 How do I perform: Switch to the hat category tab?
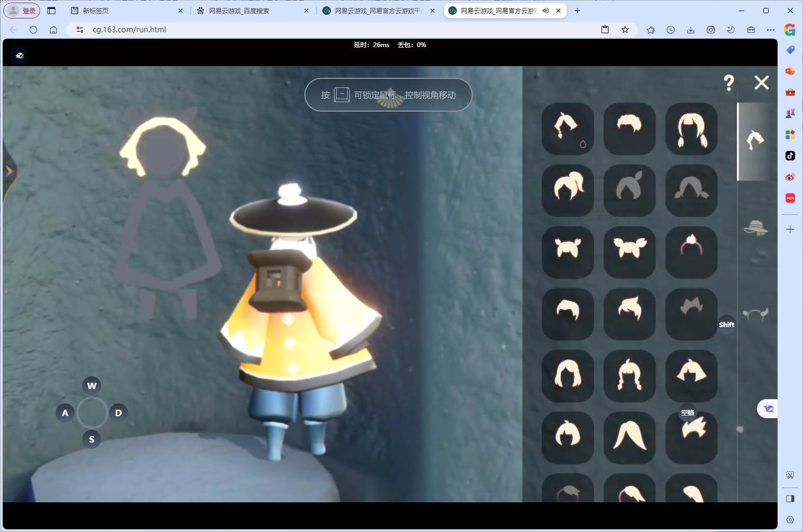point(756,228)
